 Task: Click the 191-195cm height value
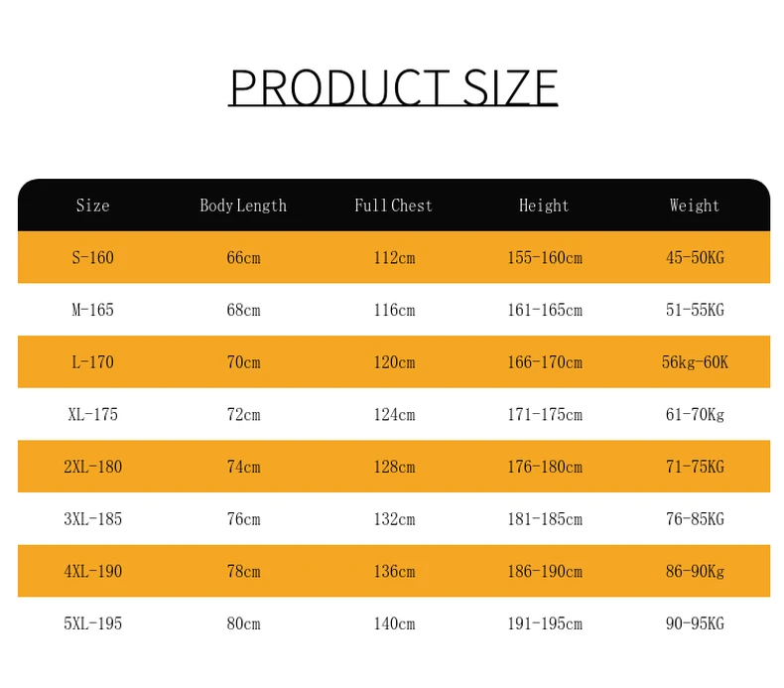click(545, 623)
